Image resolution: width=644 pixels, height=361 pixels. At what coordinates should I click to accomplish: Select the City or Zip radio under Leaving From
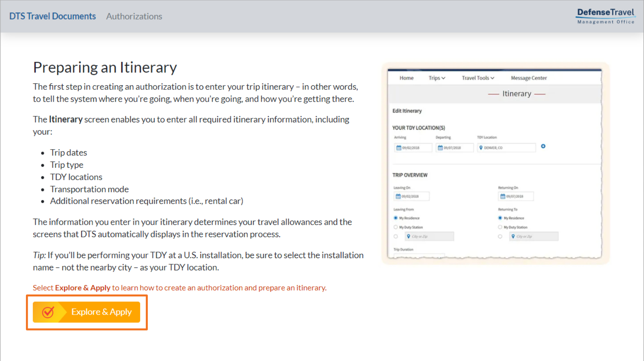coord(395,237)
